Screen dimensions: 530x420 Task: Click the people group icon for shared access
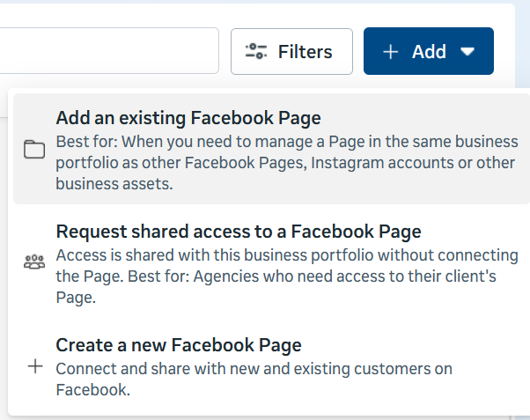click(34, 262)
